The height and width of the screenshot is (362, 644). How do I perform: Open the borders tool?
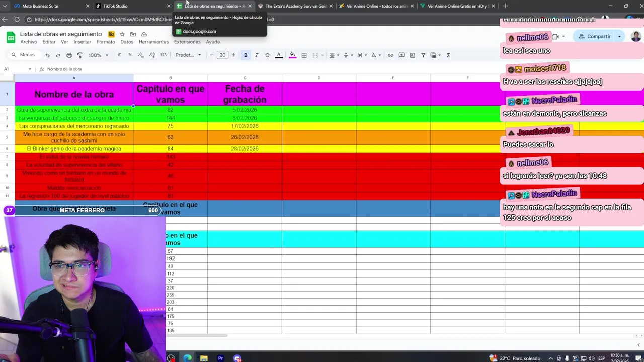tap(304, 55)
